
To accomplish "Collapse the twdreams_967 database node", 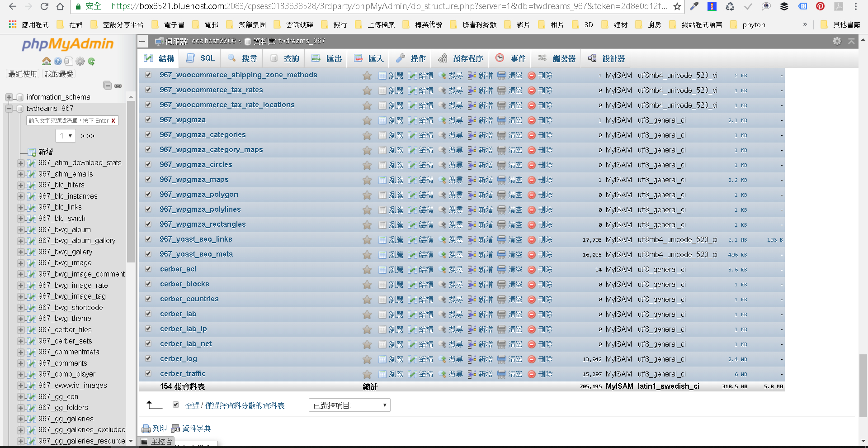I will [9, 109].
